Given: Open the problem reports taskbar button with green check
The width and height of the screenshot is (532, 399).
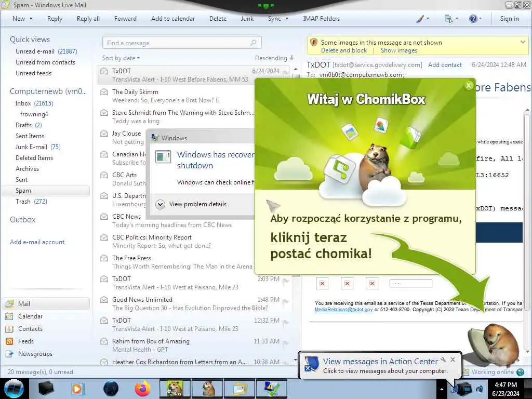Looking at the screenshot, I should tap(272, 389).
